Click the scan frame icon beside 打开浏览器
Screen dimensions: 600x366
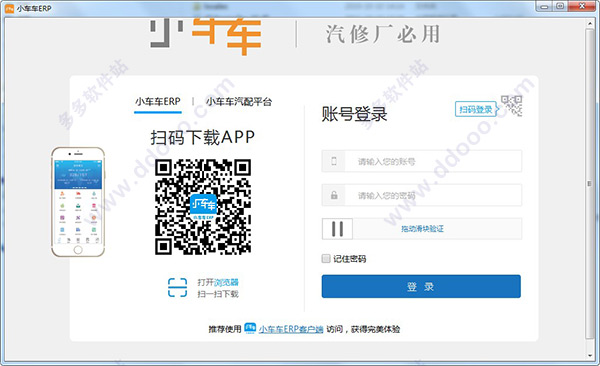coord(178,288)
